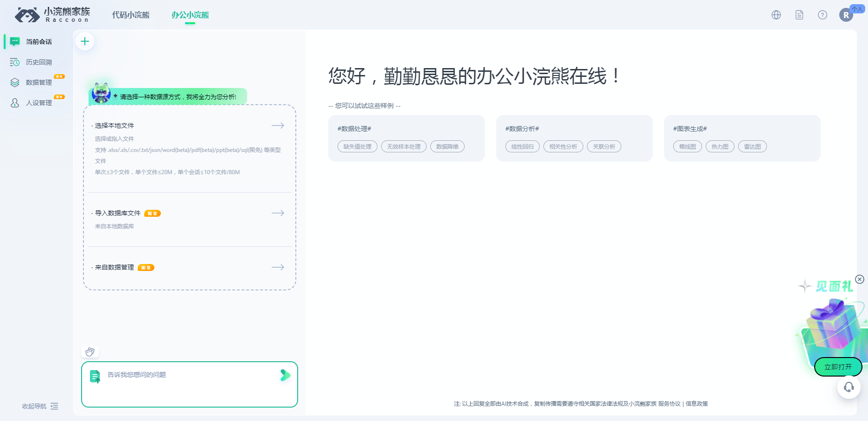This screenshot has height=421, width=868.
Task: Dismiss the 见面礼 gift popup
Action: [x=861, y=279]
